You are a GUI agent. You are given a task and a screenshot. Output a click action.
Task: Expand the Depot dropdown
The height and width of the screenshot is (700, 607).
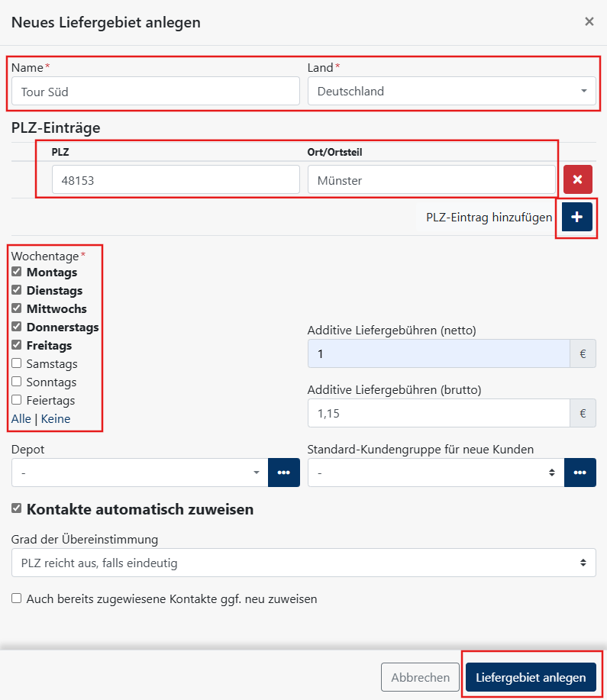click(140, 473)
